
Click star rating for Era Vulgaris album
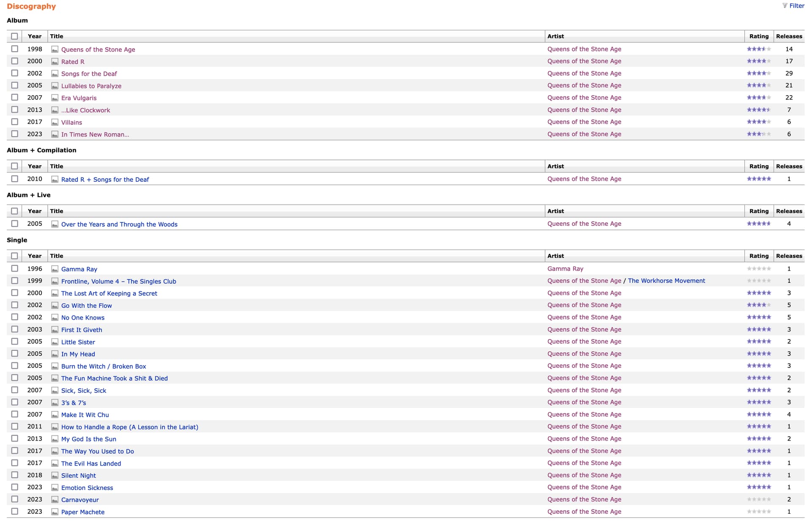pos(759,98)
